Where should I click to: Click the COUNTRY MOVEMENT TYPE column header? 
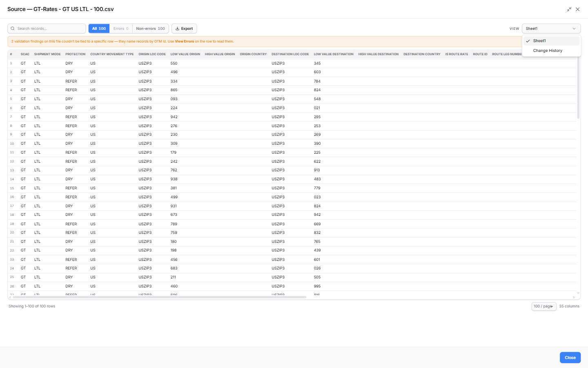click(112, 54)
